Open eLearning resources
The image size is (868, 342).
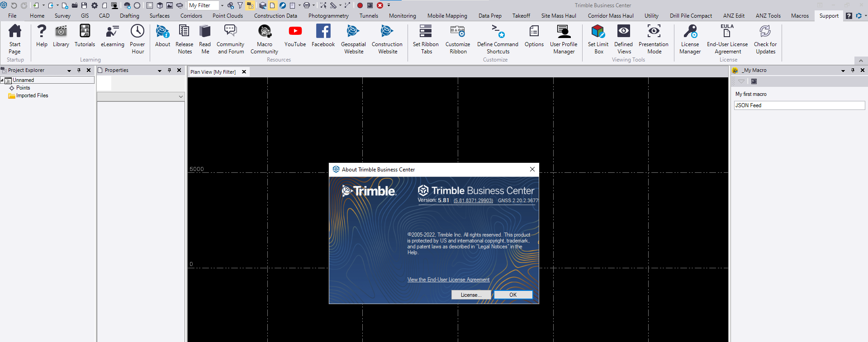pos(112,36)
